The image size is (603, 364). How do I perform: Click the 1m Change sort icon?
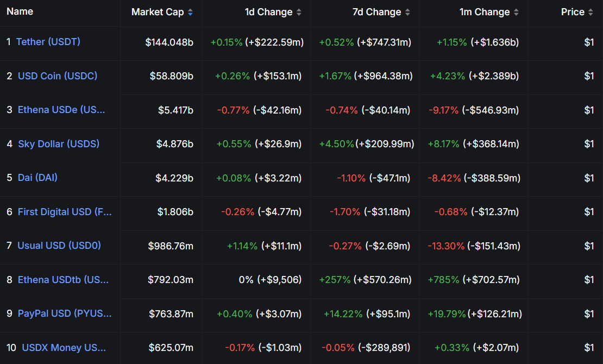tap(516, 12)
